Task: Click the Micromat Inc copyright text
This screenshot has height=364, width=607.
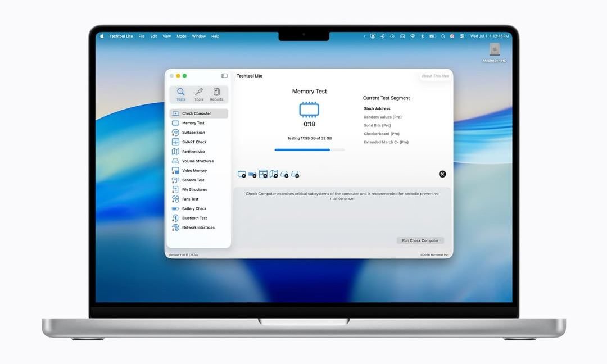Action: [434, 255]
